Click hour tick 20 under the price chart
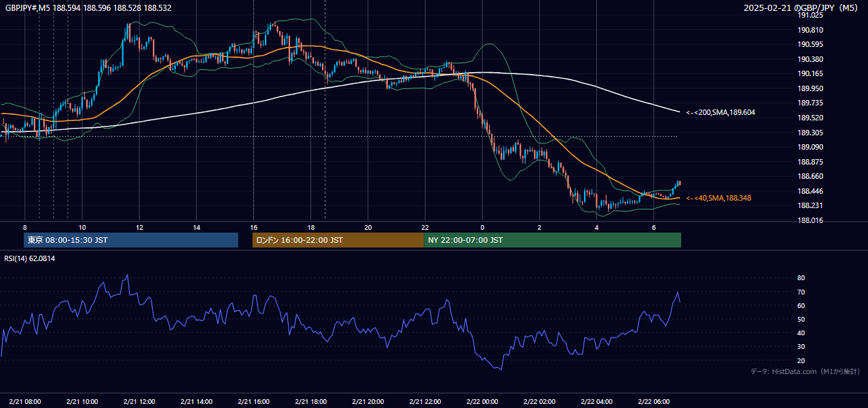Viewport: 868px width, 408px height. coord(368,227)
